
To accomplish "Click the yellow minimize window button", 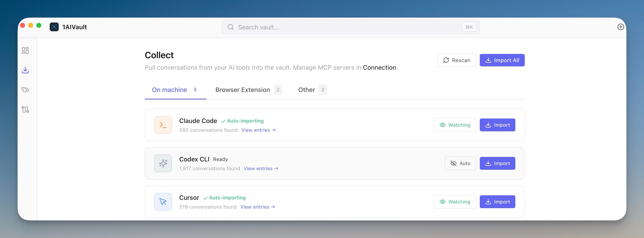I will 31,26.
